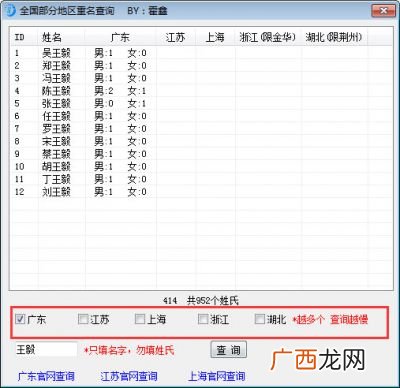400x388 pixels.
Task: Tick the 上海 checkbox
Action: (x=140, y=319)
